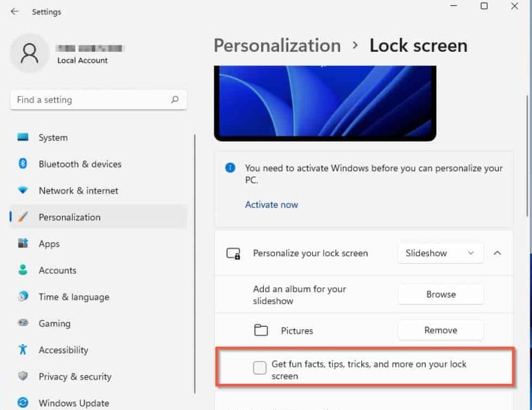Image resolution: width=532 pixels, height=410 pixels.
Task: Open the Slideshow dropdown
Action: click(x=440, y=253)
